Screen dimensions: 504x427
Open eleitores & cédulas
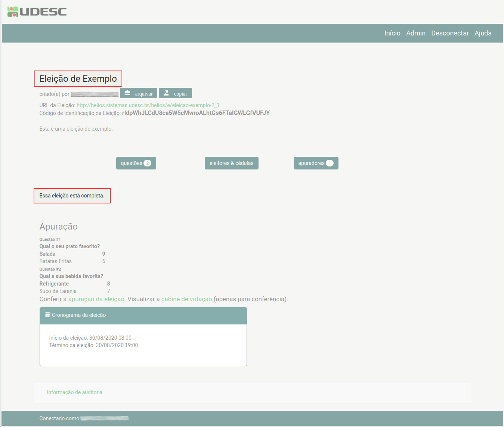click(231, 163)
